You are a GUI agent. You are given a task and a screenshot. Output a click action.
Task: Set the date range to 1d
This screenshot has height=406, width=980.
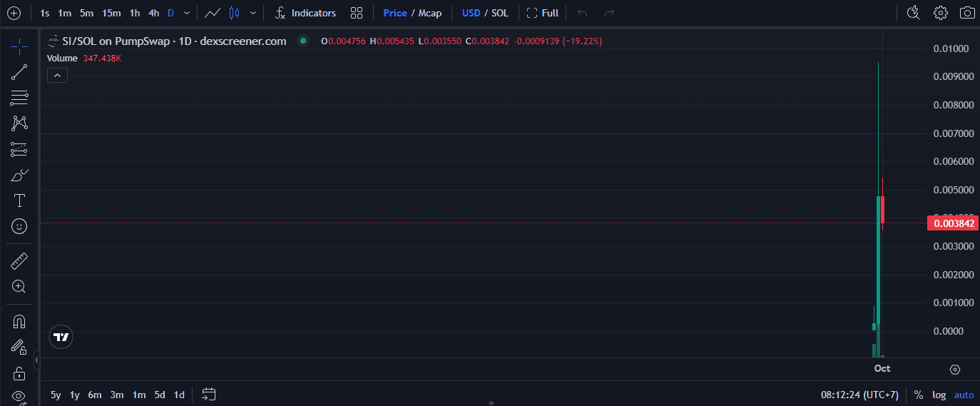179,395
